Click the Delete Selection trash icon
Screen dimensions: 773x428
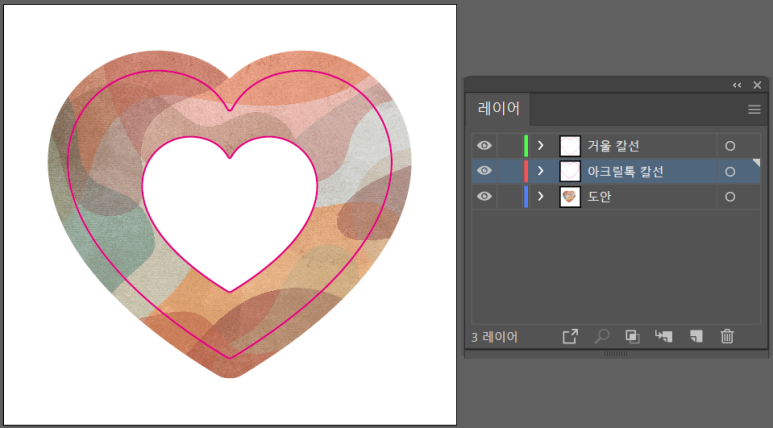pyautogui.click(x=727, y=337)
